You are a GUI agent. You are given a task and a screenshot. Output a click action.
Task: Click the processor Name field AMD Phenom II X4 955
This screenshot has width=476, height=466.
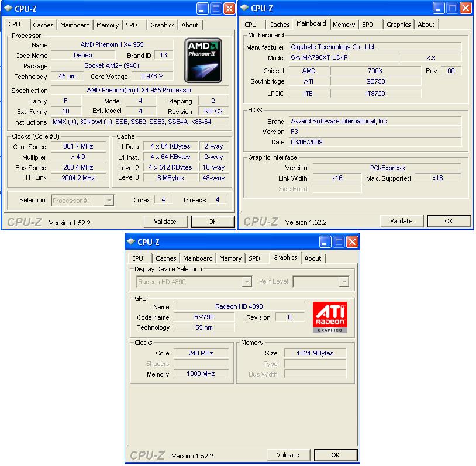pyautogui.click(x=112, y=44)
